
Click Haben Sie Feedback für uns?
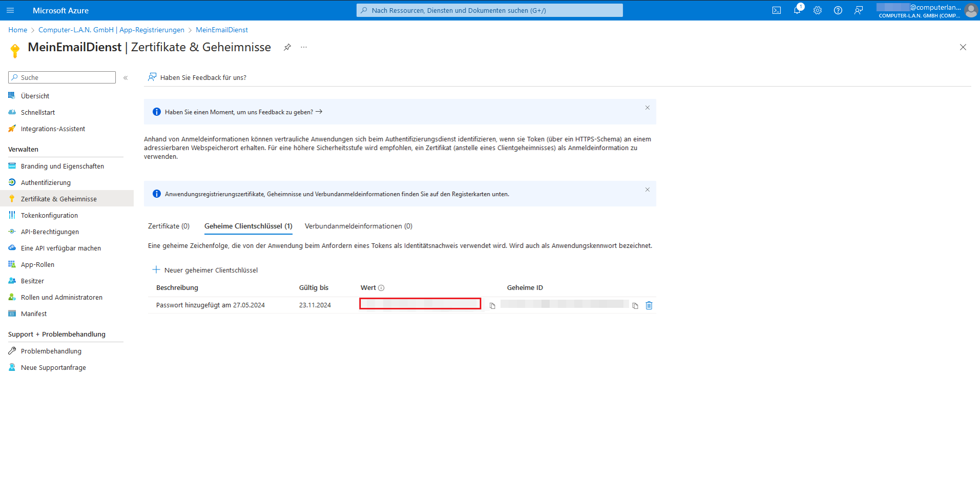pos(197,77)
